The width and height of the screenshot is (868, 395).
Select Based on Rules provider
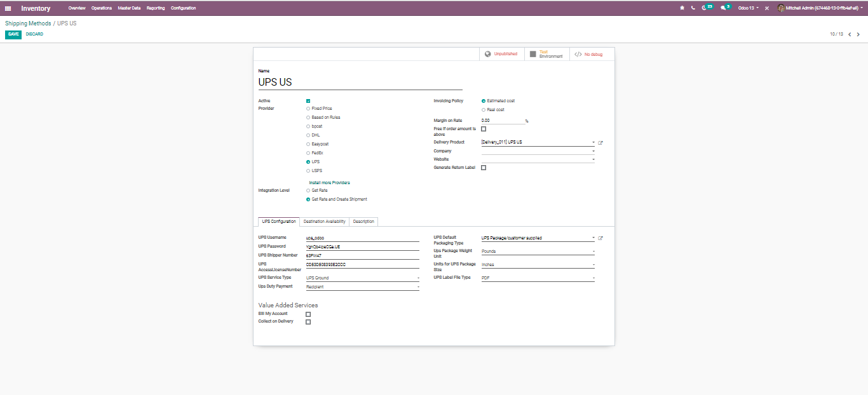point(308,117)
